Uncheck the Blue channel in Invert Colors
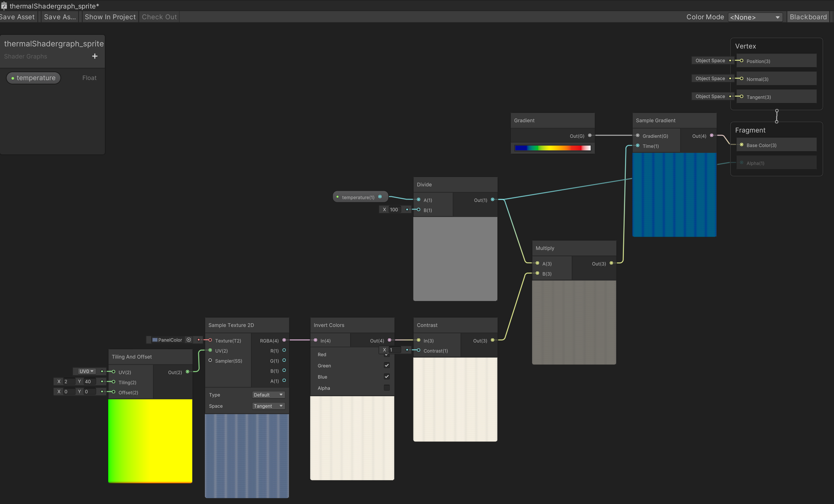The height and width of the screenshot is (504, 834). tap(386, 376)
